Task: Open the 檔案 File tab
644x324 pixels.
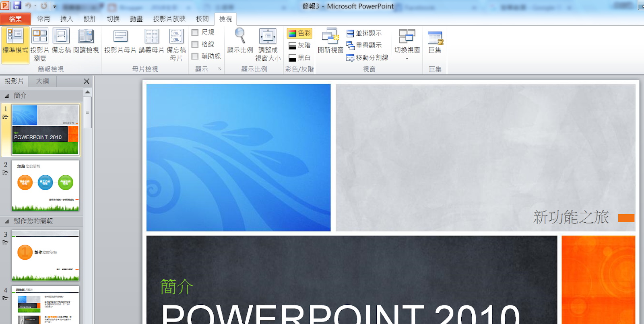Action: pyautogui.click(x=16, y=19)
